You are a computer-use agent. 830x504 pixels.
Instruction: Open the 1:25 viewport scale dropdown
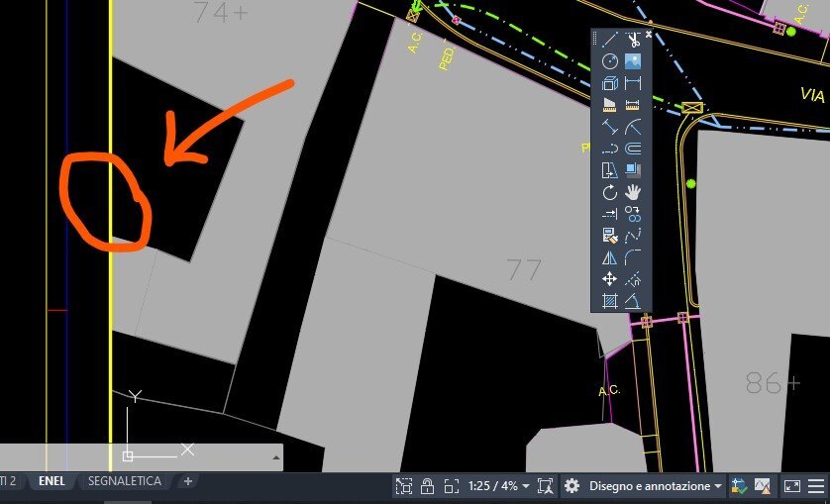click(499, 485)
